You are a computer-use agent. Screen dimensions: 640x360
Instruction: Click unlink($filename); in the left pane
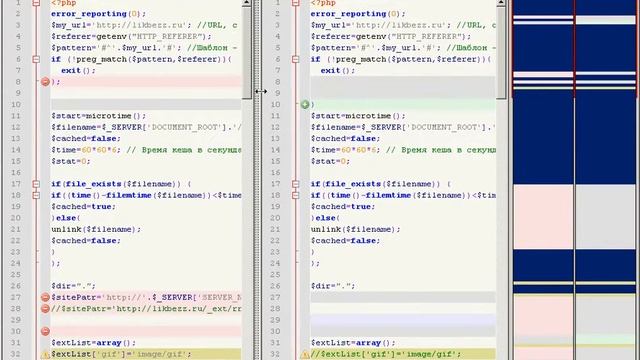pyautogui.click(x=96, y=229)
